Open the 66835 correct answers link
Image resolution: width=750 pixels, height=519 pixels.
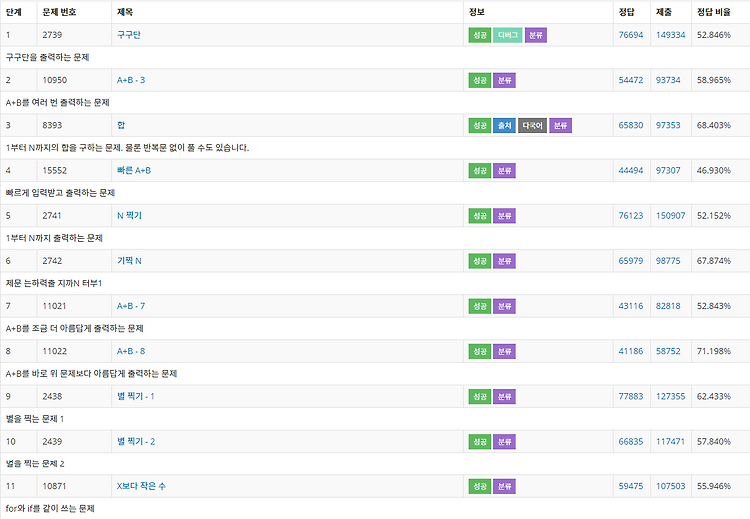click(631, 442)
